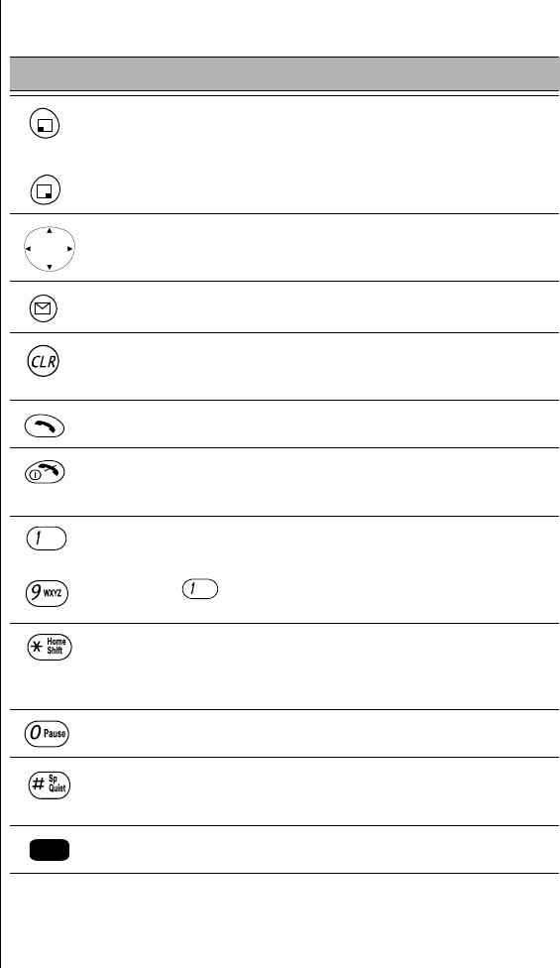Click the inline 1 key beside 9 WXYZ

click(x=200, y=589)
